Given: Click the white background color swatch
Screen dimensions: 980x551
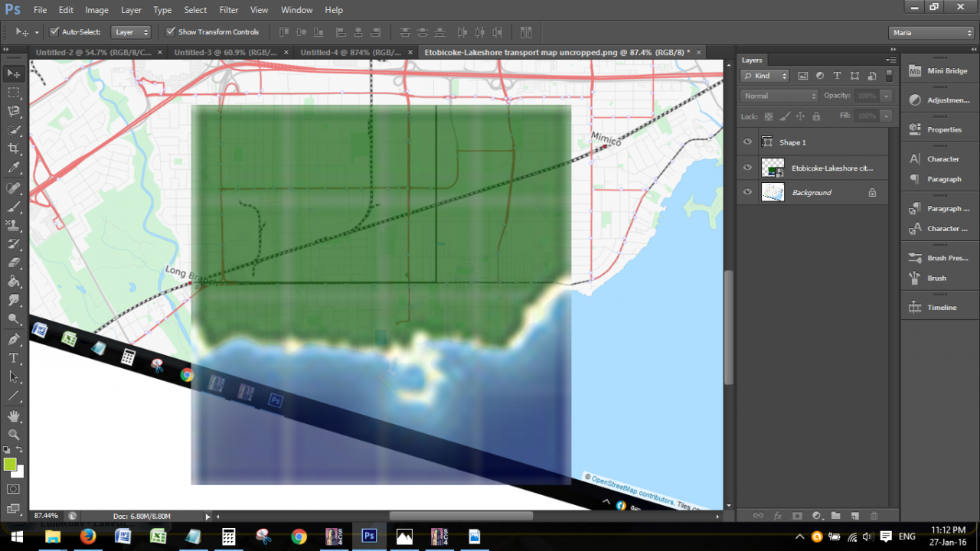Looking at the screenshot, I should point(21,473).
